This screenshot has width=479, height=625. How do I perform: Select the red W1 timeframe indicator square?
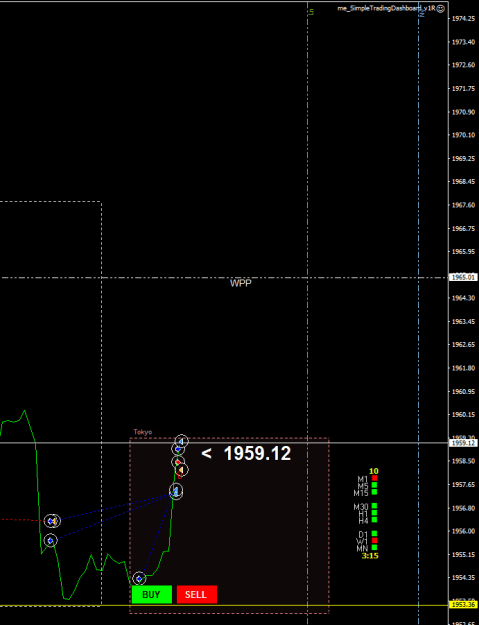pyautogui.click(x=374, y=540)
